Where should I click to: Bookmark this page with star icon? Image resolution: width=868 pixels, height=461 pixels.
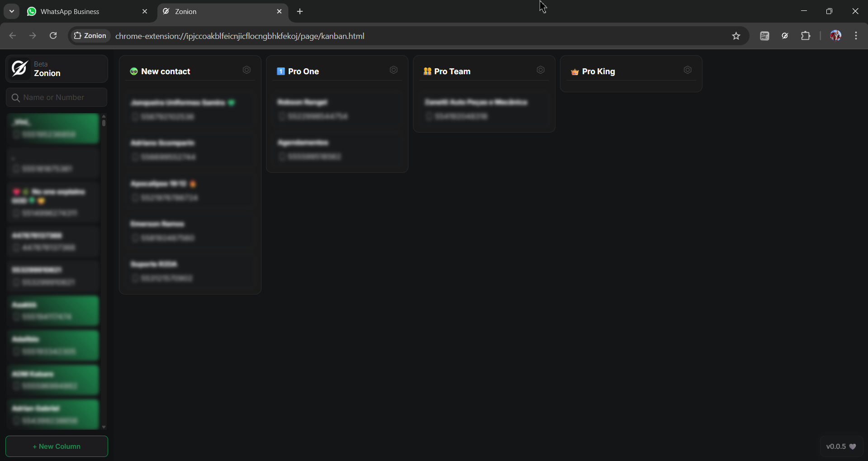tap(736, 36)
